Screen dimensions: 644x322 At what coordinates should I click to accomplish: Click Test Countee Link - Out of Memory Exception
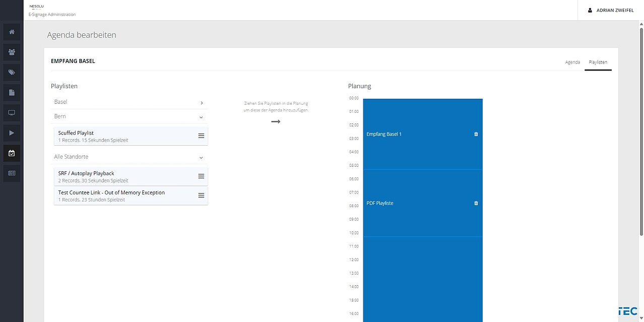[x=111, y=192]
